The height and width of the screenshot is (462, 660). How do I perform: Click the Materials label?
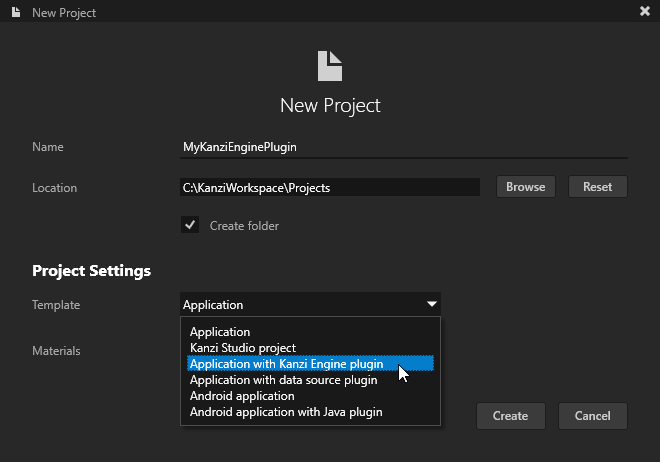click(x=56, y=351)
